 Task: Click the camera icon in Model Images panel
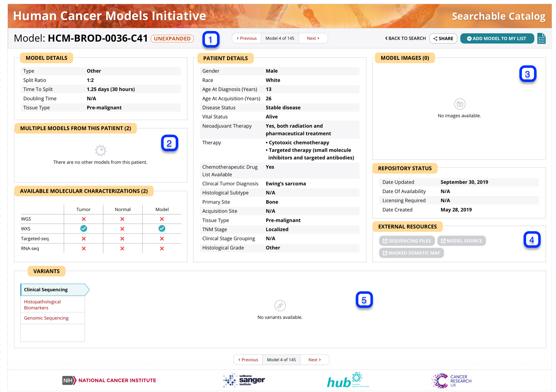459,104
